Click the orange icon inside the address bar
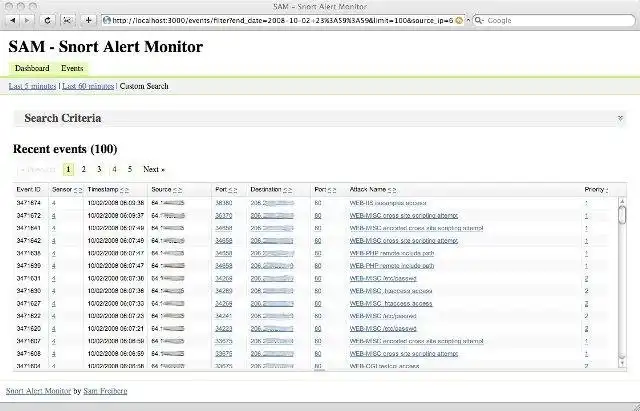 459,20
